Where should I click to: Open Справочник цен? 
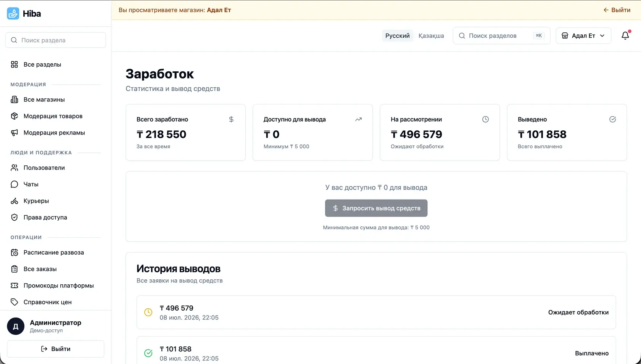(x=55, y=302)
